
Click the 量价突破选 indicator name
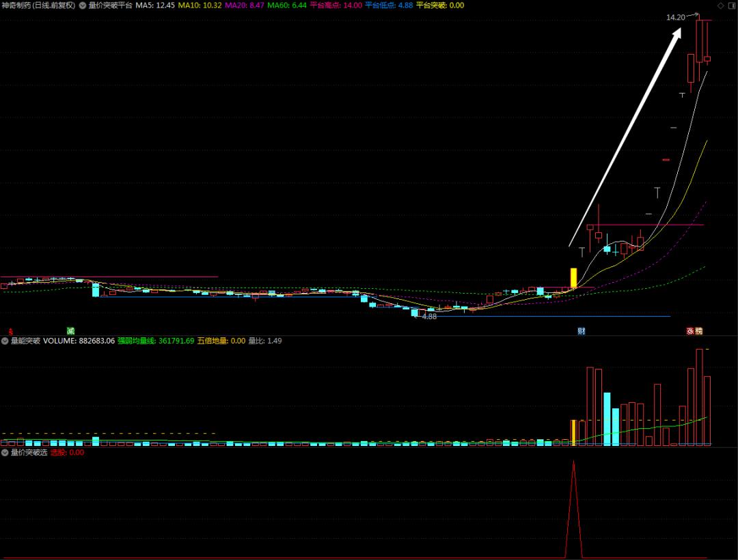29,452
